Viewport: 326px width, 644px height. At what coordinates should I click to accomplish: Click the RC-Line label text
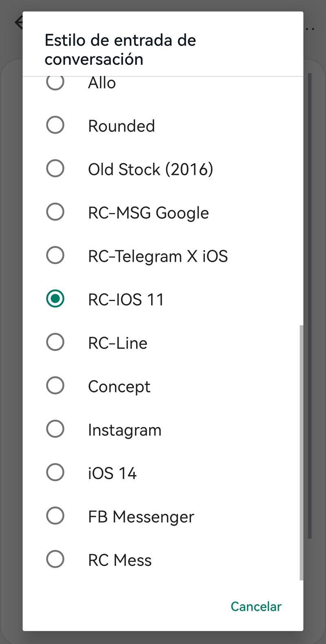tap(117, 343)
